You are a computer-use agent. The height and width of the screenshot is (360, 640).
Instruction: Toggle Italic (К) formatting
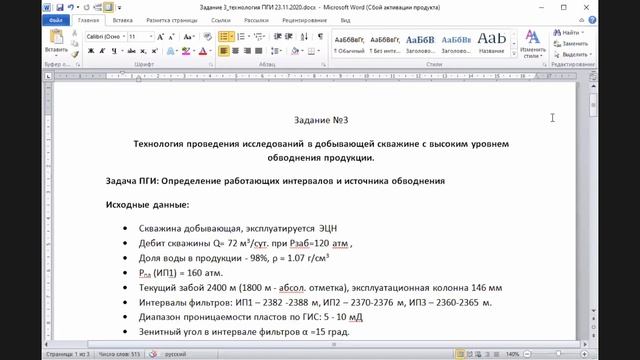[102, 51]
